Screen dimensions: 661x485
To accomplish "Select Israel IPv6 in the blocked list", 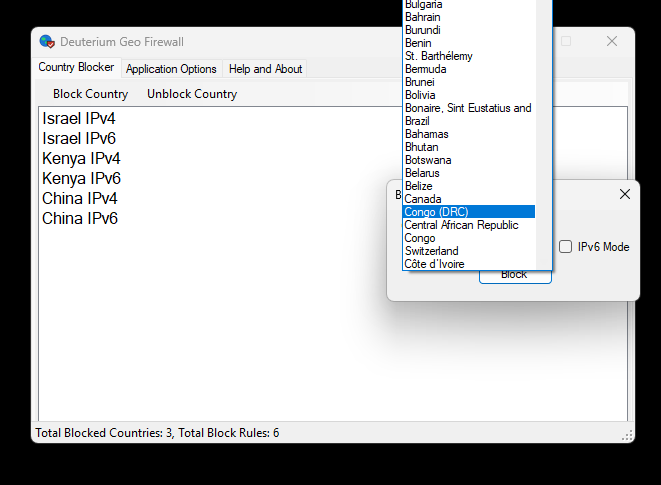I will click(x=79, y=138).
